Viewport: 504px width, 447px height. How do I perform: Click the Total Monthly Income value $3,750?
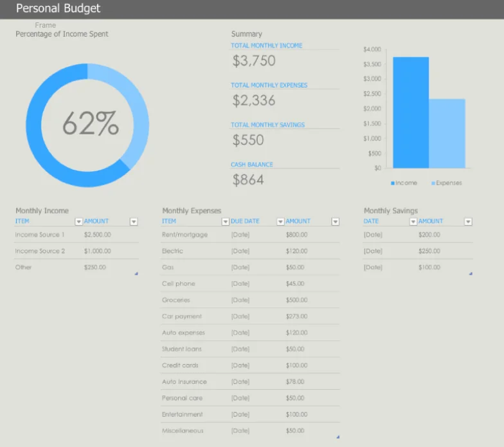click(254, 60)
